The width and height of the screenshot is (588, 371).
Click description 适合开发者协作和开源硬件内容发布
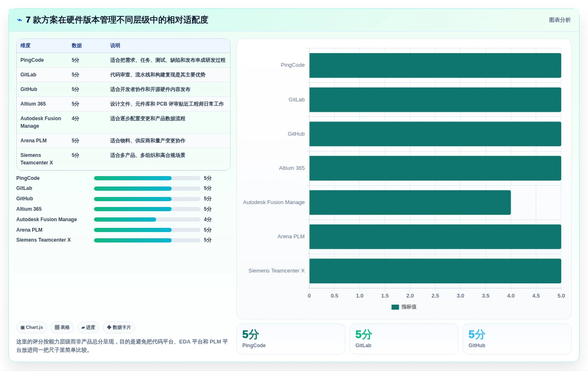point(150,89)
